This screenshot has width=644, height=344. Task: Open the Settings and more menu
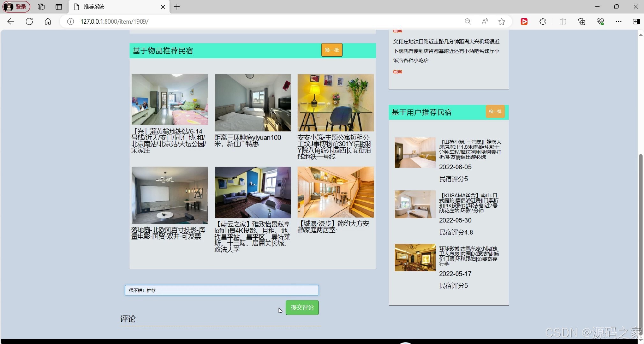pyautogui.click(x=619, y=21)
